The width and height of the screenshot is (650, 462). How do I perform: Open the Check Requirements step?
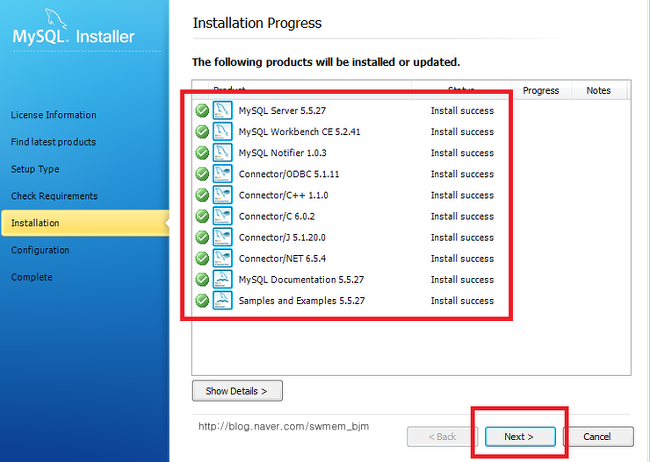[54, 196]
